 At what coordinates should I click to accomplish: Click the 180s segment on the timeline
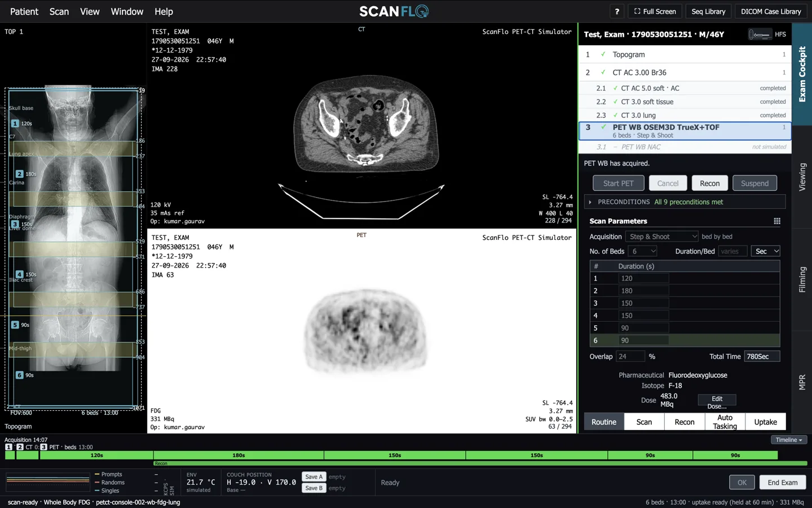239,455
